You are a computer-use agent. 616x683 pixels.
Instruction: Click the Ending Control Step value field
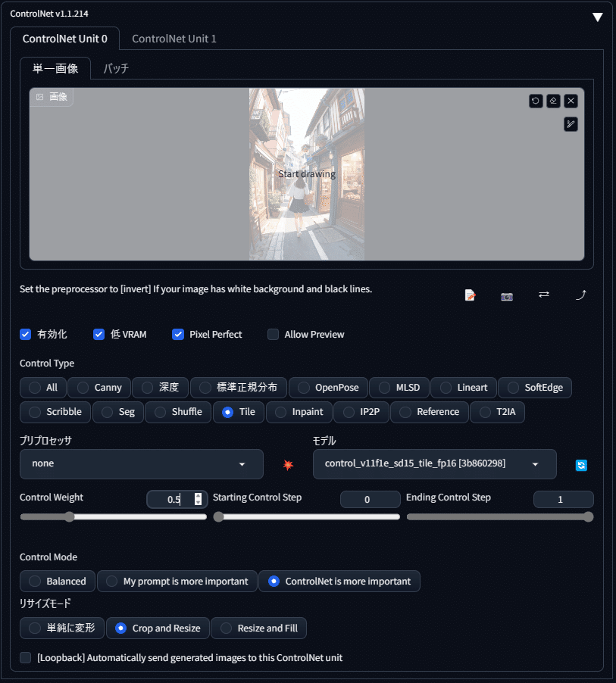point(563,500)
